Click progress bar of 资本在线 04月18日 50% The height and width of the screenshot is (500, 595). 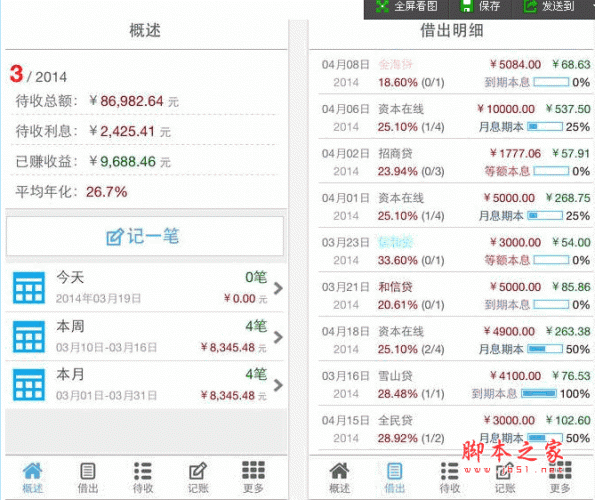[x=545, y=349]
